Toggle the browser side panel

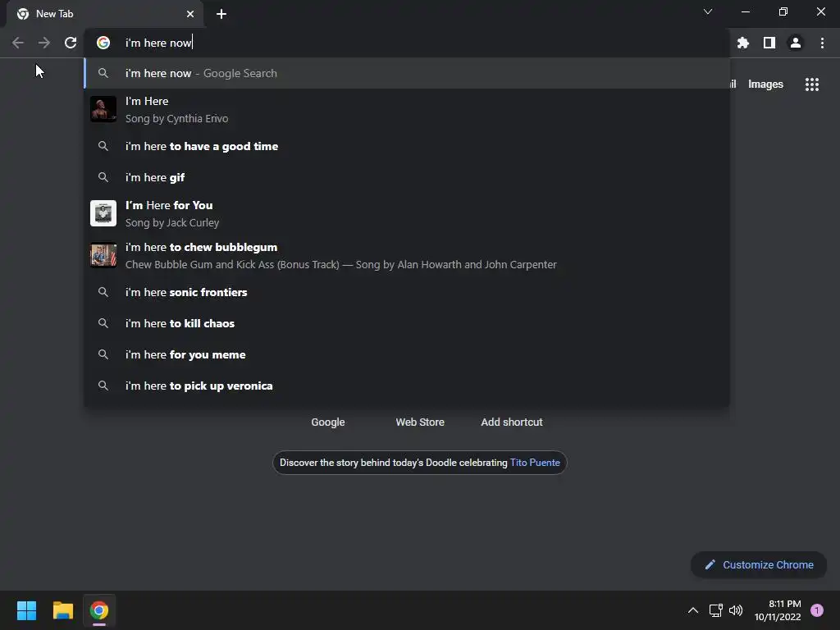(769, 43)
